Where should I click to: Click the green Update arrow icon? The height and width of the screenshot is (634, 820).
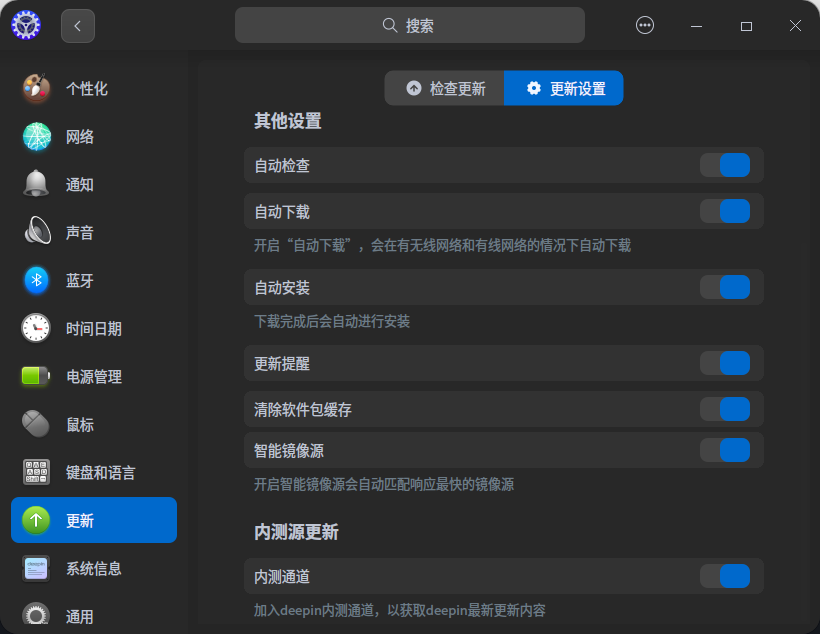[x=36, y=520]
